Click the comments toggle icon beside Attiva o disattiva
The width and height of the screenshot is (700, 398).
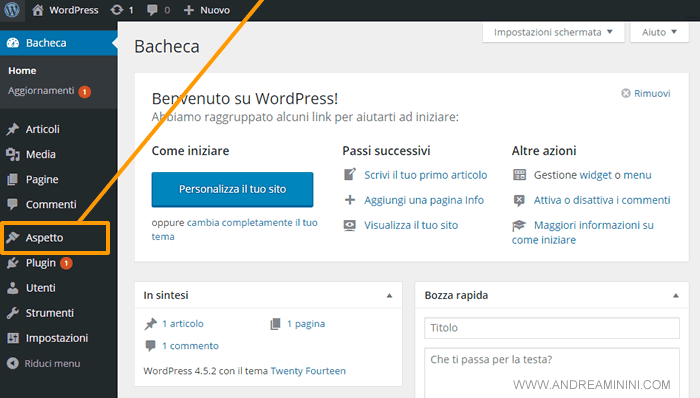(519, 200)
